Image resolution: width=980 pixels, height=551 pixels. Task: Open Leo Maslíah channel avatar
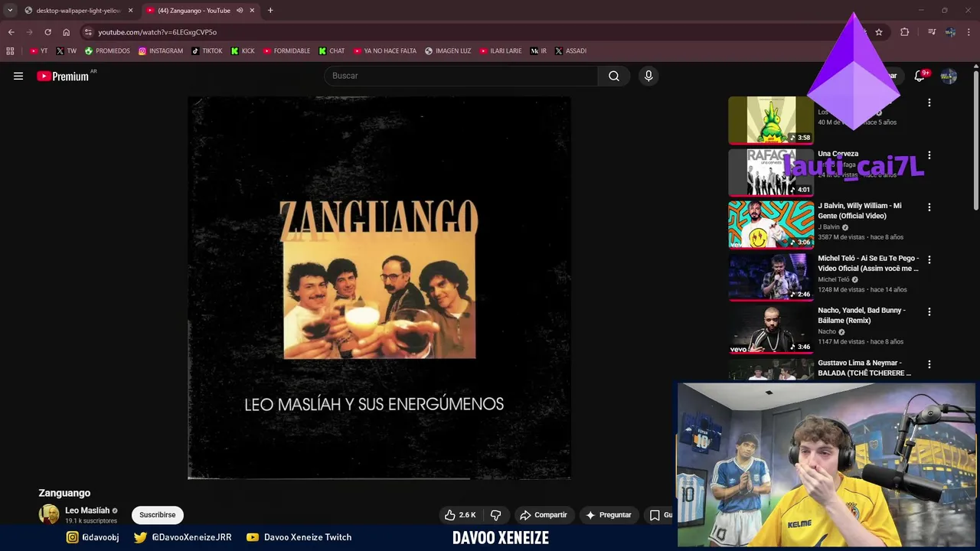coord(49,514)
